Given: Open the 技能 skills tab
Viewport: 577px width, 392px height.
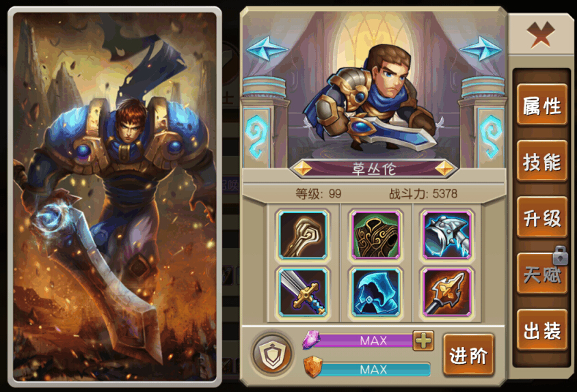Looking at the screenshot, I should tap(542, 161).
